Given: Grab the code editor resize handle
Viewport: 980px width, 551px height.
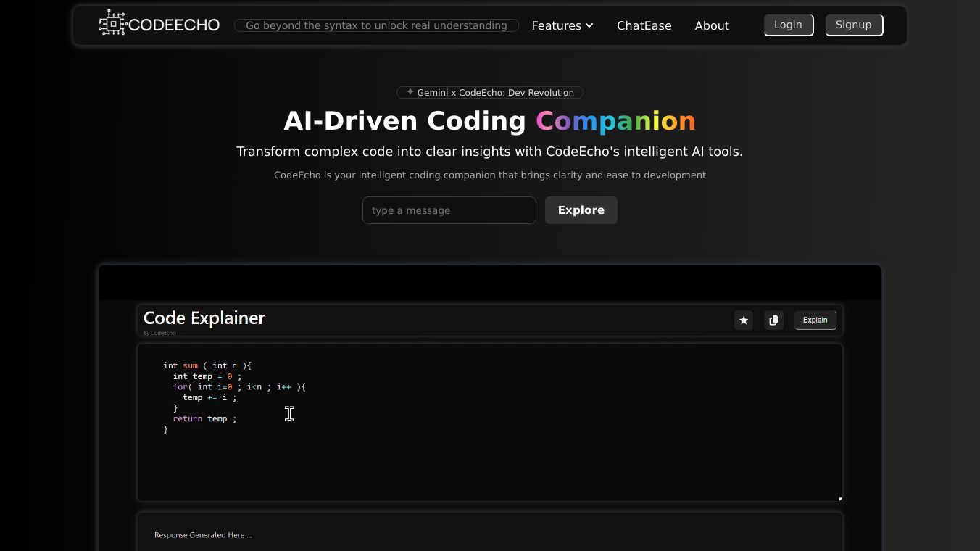Looking at the screenshot, I should pyautogui.click(x=839, y=498).
